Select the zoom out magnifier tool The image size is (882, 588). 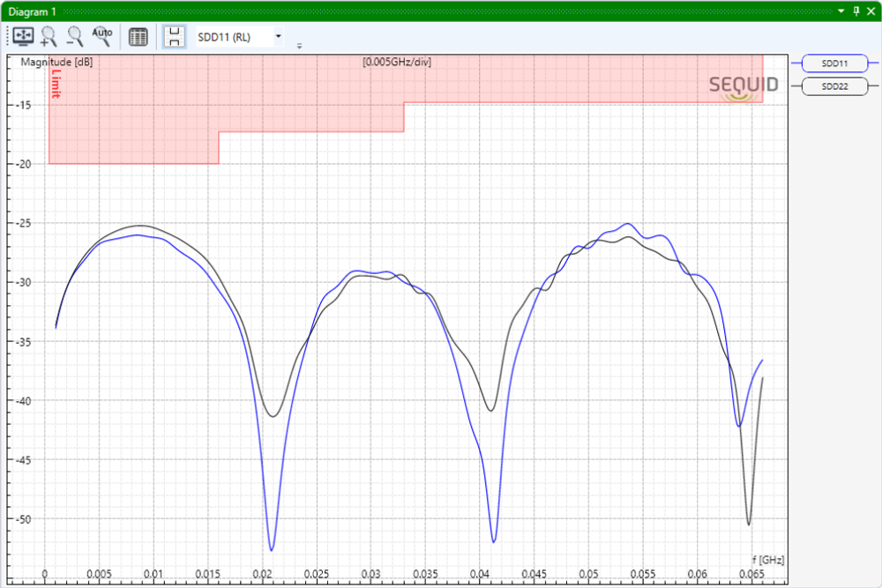coord(76,36)
